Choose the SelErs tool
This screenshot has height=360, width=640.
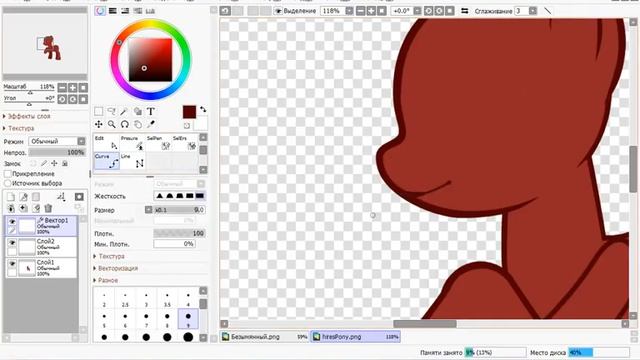(184, 143)
